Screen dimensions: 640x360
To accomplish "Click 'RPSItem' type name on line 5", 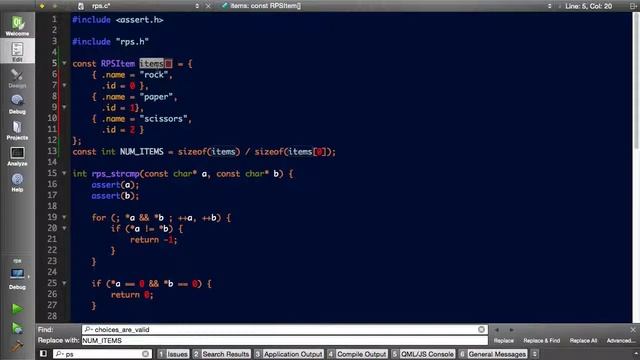I will [x=118, y=64].
